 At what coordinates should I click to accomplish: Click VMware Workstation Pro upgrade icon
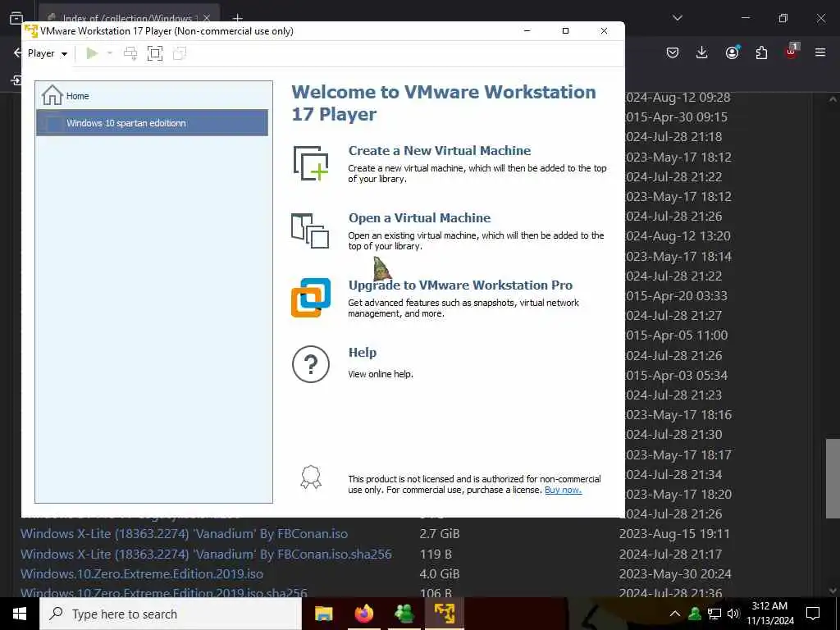[311, 297]
